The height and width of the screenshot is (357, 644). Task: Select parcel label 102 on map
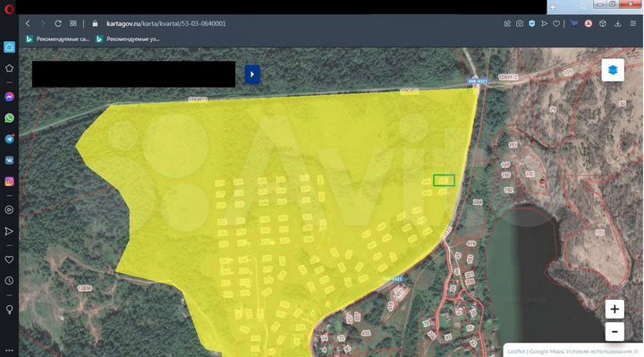pyautogui.click(x=530, y=174)
